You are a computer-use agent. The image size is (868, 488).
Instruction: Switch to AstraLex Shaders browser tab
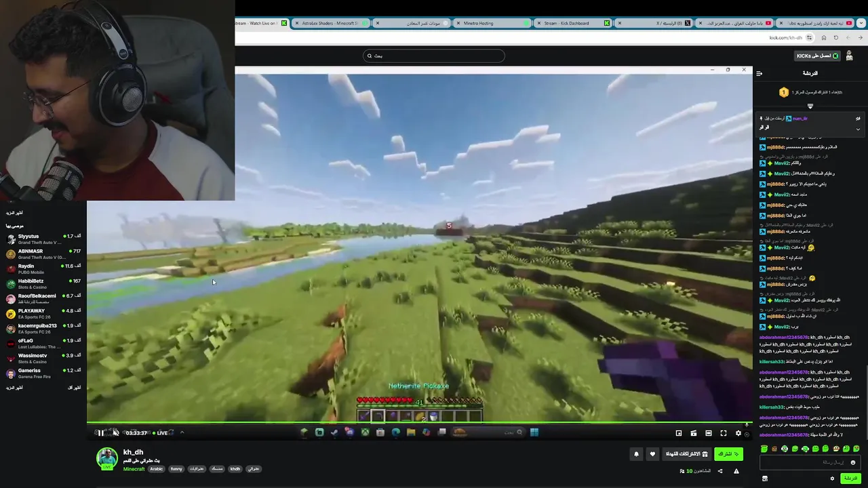(x=329, y=23)
